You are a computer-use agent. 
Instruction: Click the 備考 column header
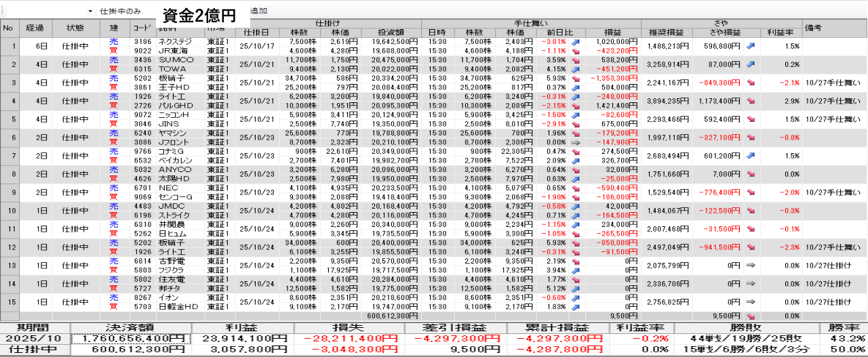(814, 28)
